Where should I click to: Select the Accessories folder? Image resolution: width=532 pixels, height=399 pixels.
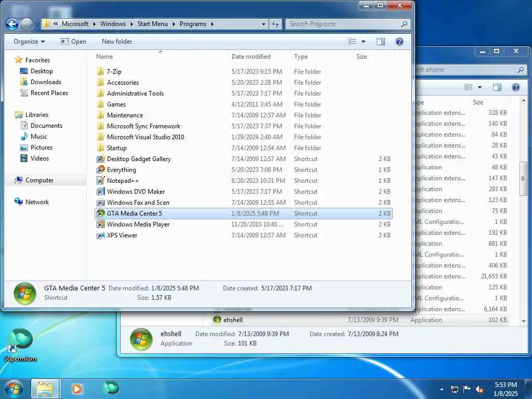[123, 83]
